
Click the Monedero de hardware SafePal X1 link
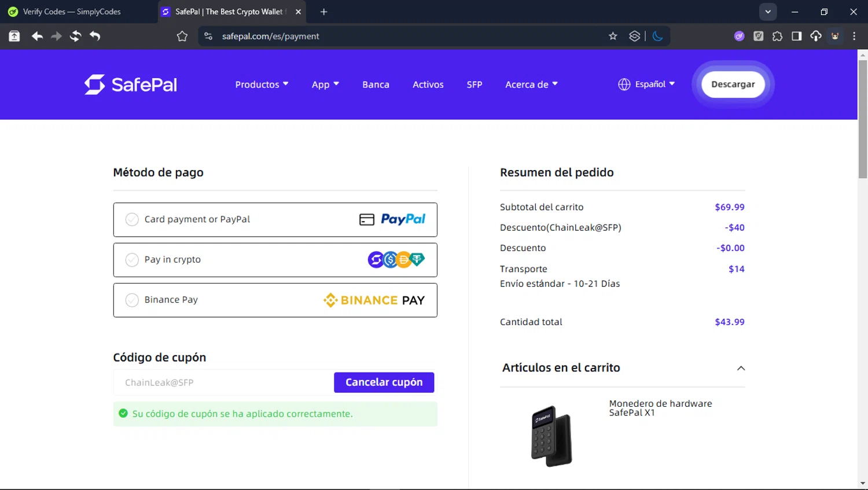pos(660,408)
